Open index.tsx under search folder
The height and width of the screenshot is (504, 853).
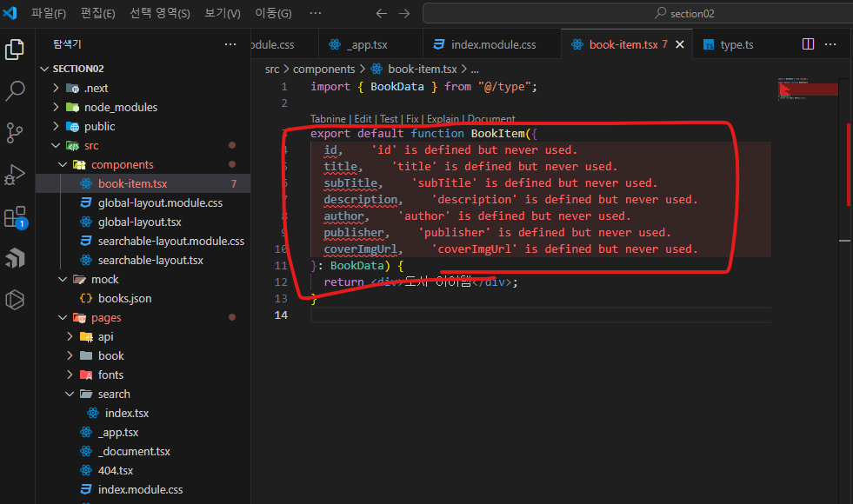coord(143,414)
